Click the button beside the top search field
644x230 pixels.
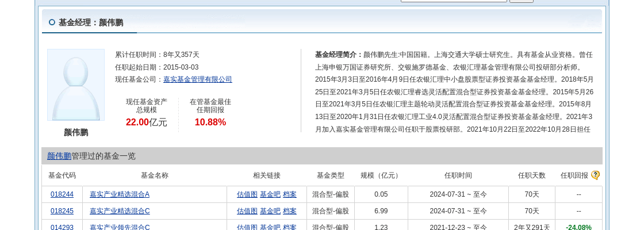point(522,1)
